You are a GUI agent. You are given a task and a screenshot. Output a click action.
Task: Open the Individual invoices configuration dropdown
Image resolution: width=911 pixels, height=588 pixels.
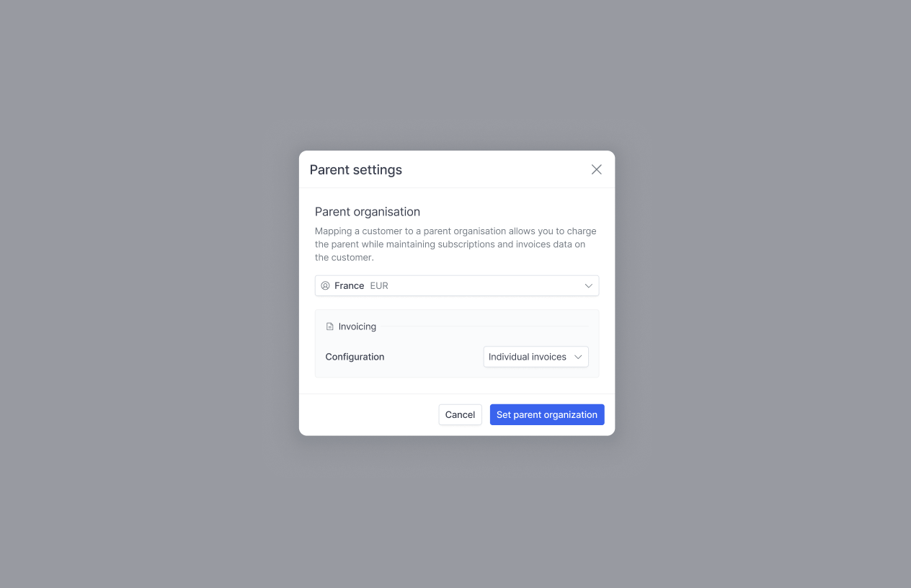pos(536,357)
